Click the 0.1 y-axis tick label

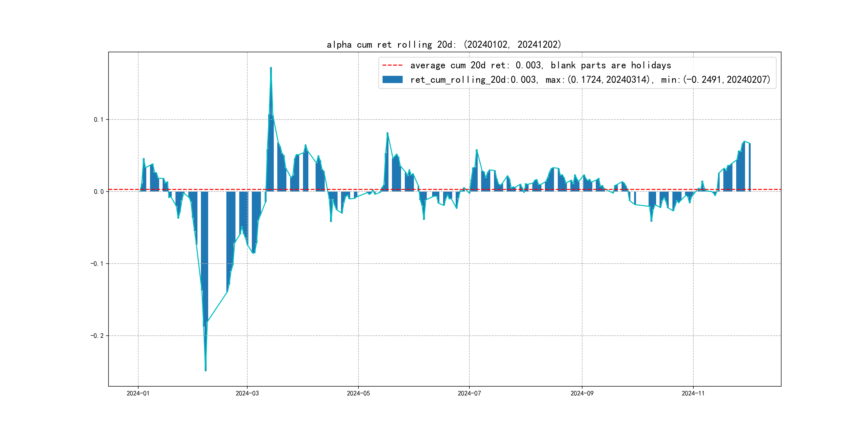[98, 120]
